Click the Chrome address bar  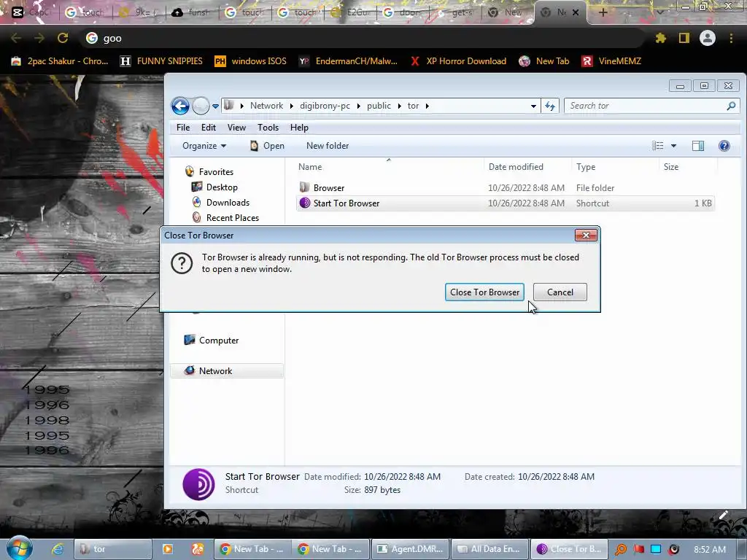(362, 38)
